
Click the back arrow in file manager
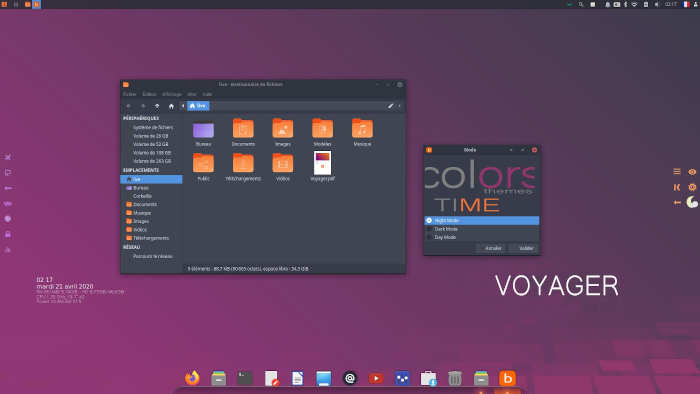pos(129,106)
